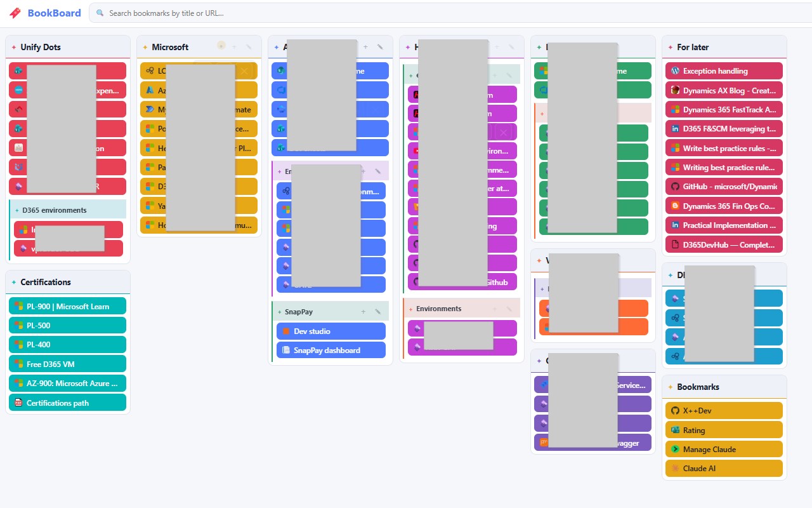The height and width of the screenshot is (508, 812).
Task: Click the Blogger icon on Dynamics 365 Fin Ops
Action: point(675,206)
